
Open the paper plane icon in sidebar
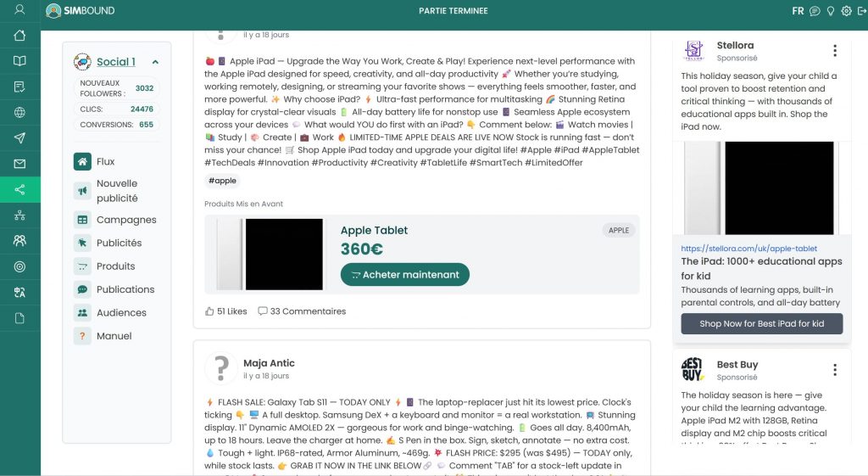(20, 138)
